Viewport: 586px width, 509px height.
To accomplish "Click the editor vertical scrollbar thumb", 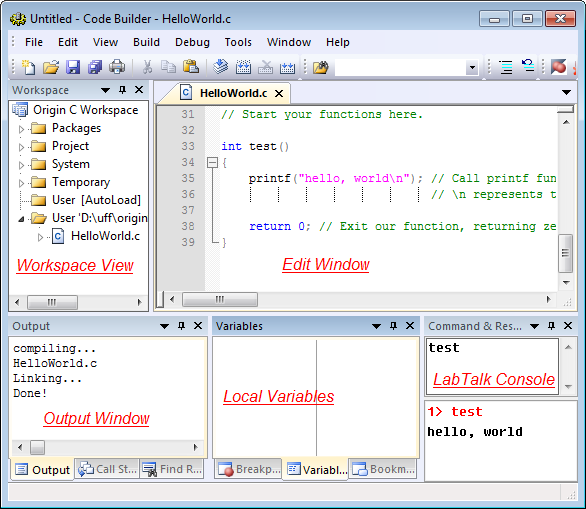I will tap(565, 253).
